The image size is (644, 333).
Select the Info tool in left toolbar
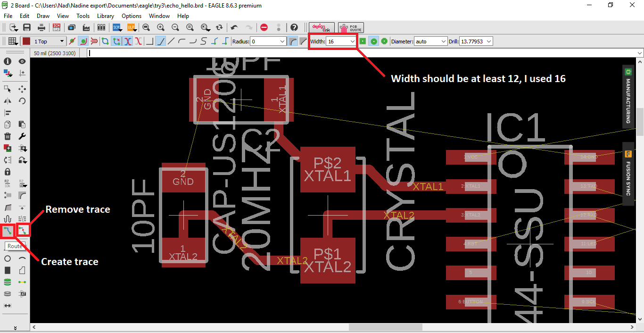point(8,61)
